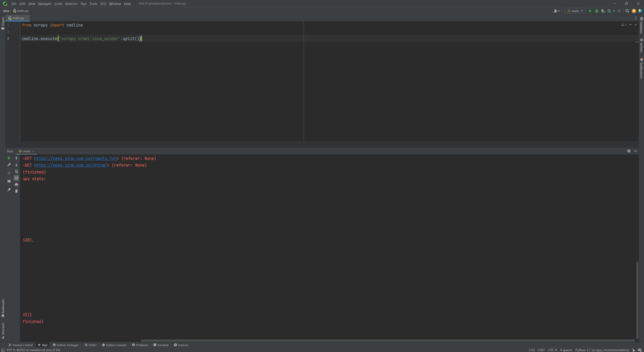The image size is (644, 352).
Task: Click the Search Everywhere magnifier icon
Action: coord(627,11)
